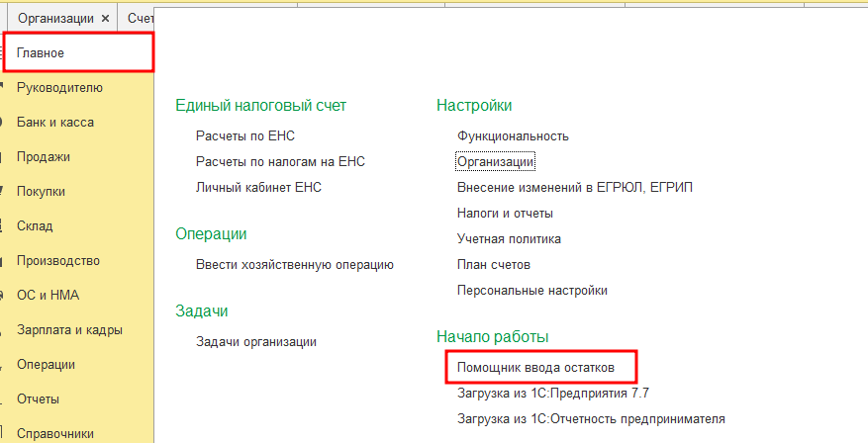This screenshot has width=868, height=443.
Task: Open the Производство section
Action: click(58, 261)
